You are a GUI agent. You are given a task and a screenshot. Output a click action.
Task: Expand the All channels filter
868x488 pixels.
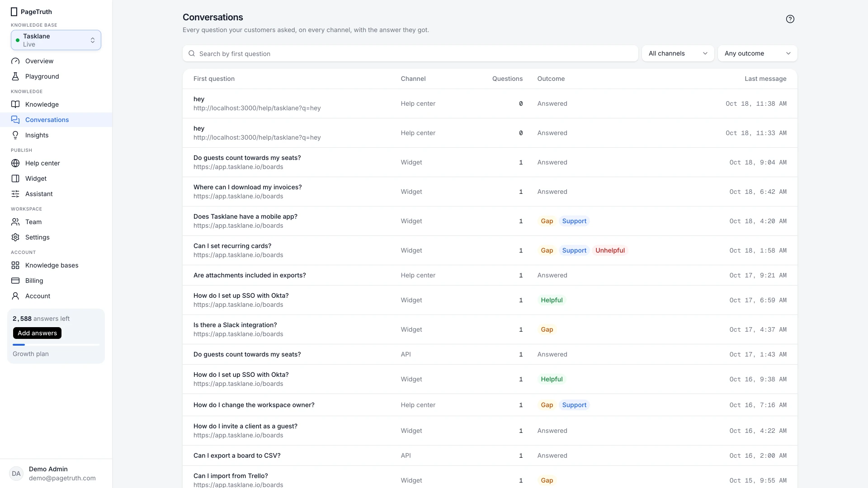pyautogui.click(x=678, y=53)
